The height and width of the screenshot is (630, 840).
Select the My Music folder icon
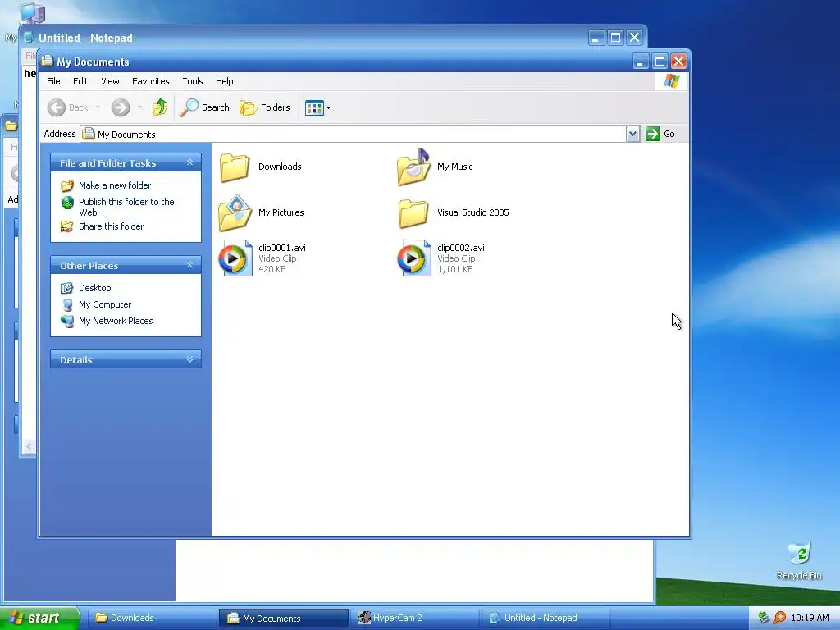tap(413, 167)
